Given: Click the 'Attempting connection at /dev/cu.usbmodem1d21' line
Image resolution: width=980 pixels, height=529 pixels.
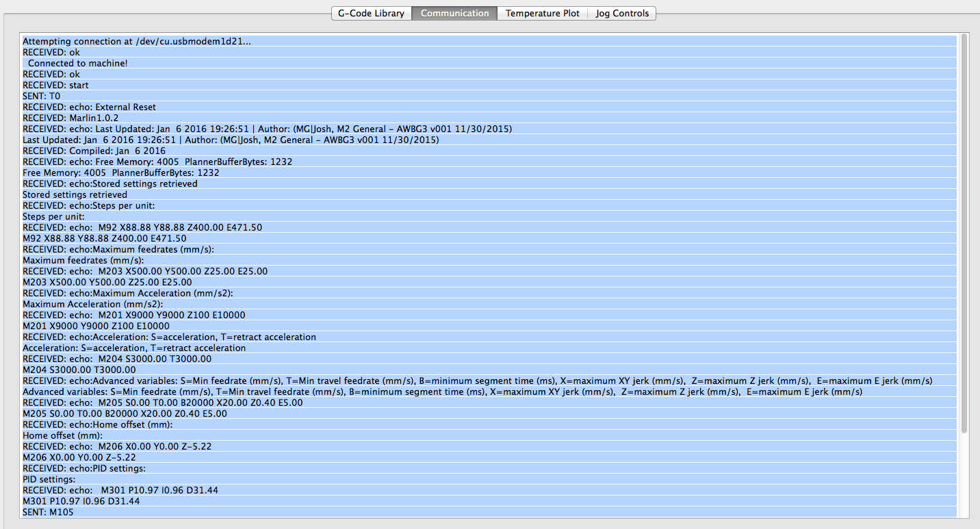Looking at the screenshot, I should [x=137, y=42].
